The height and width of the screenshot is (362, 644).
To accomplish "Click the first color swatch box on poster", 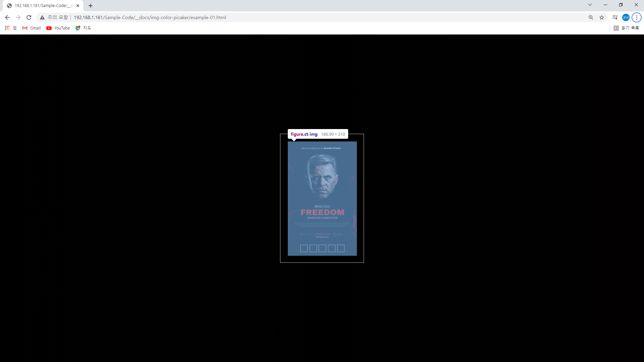I will [304, 248].
